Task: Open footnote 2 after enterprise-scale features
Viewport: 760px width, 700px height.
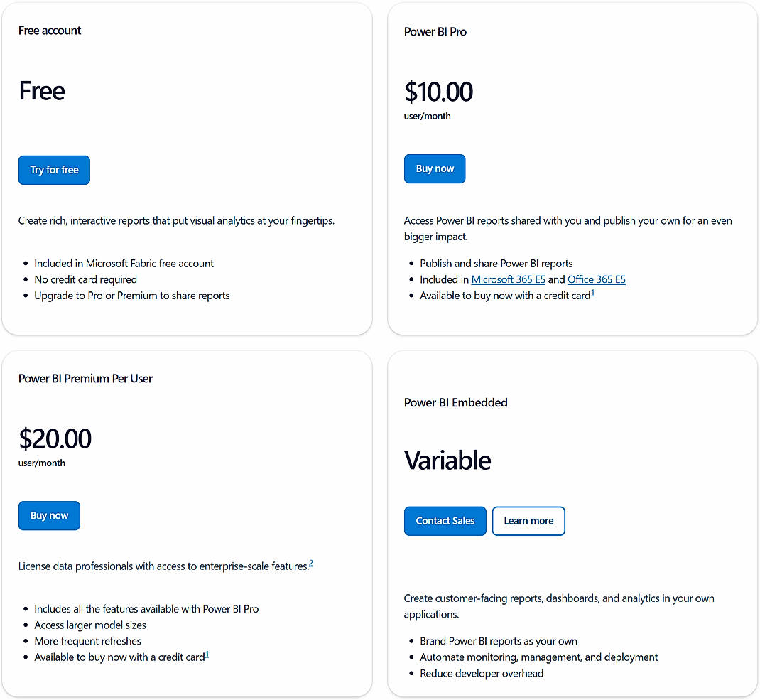Action: (311, 564)
